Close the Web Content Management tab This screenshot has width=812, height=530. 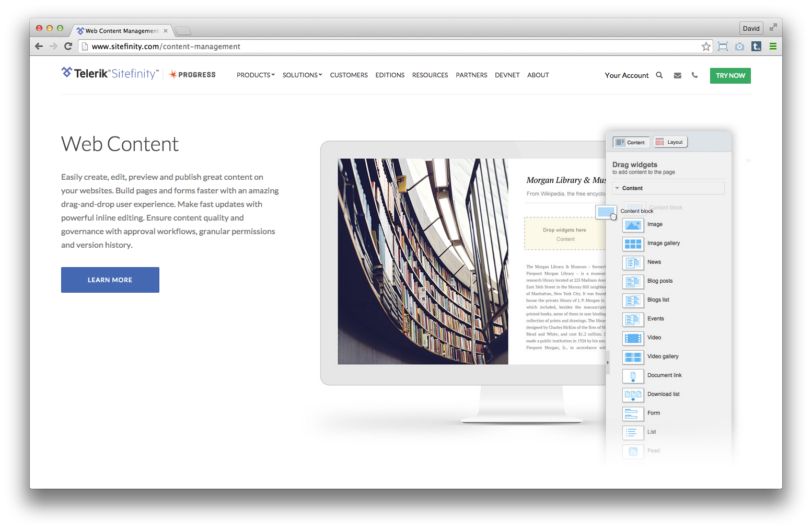[166, 31]
